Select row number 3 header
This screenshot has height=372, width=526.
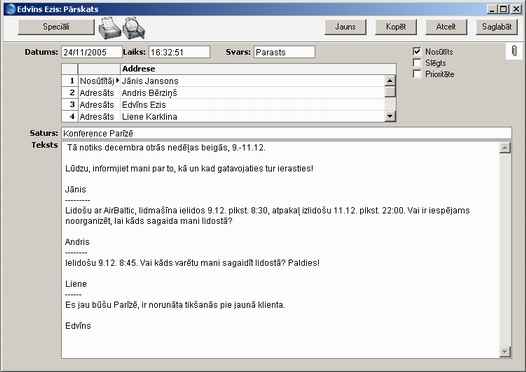pyautogui.click(x=70, y=105)
